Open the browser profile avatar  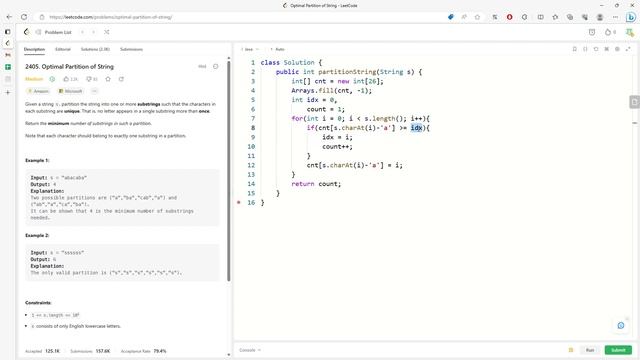tap(600, 17)
